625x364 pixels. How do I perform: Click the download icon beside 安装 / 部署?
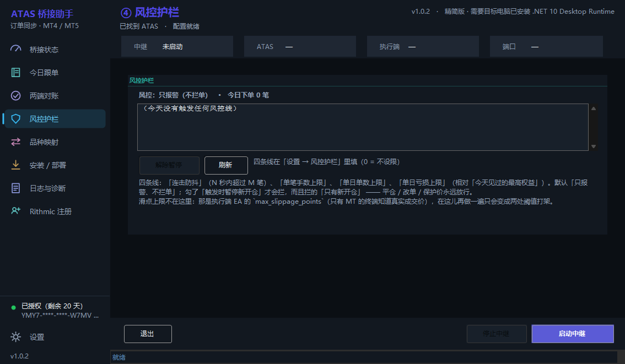tap(15, 165)
